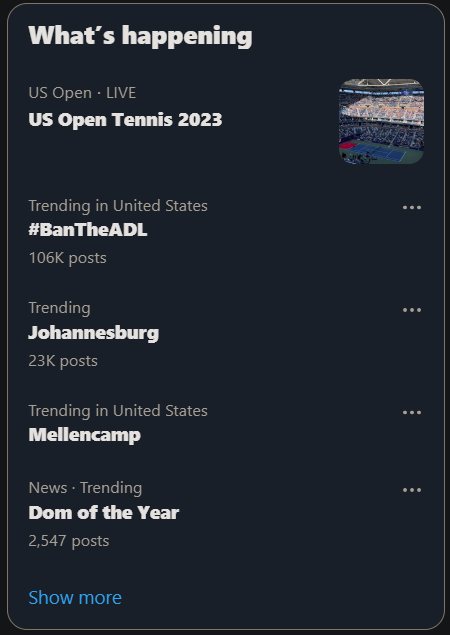Open US Open Tennis 2023 event
The image size is (450, 635).
tap(125, 119)
